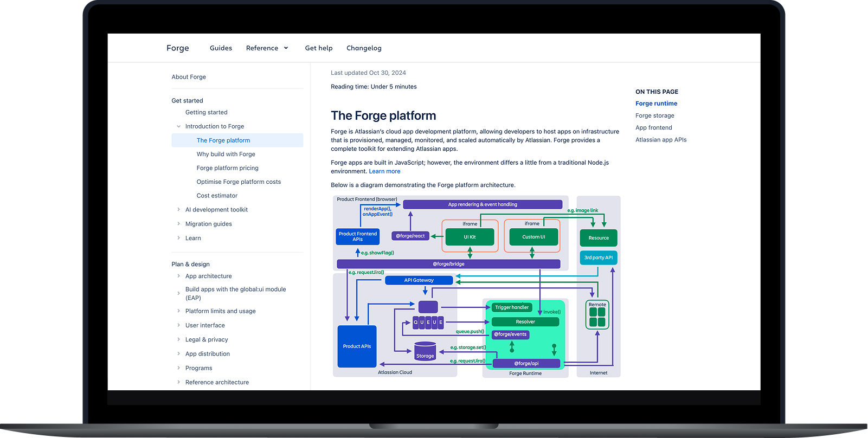The width and height of the screenshot is (868, 438).
Task: Open the Forge home logo link
Action: click(177, 48)
